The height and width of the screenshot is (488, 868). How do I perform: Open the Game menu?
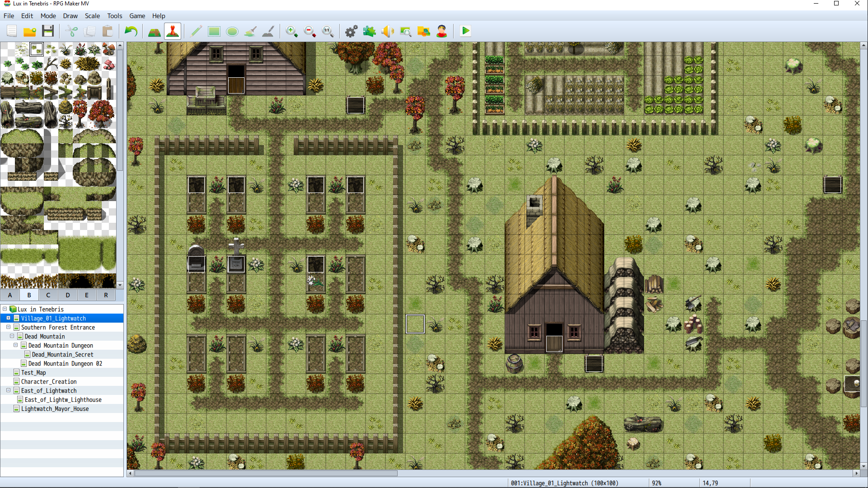137,16
